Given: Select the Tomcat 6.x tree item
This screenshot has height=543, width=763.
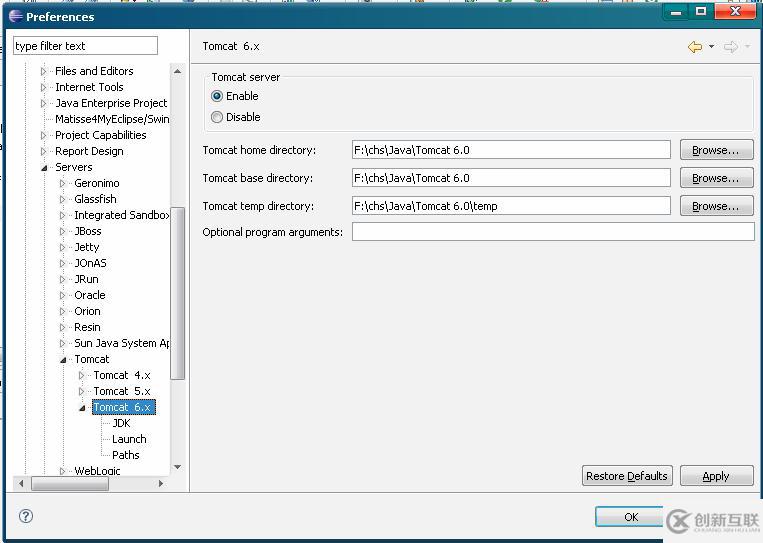Looking at the screenshot, I should click(x=124, y=407).
